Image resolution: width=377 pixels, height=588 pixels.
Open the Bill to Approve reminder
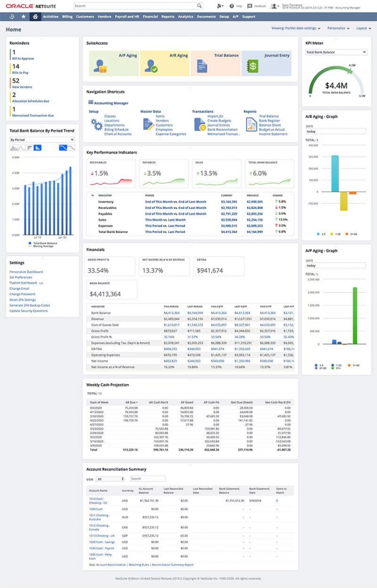[x=23, y=59]
